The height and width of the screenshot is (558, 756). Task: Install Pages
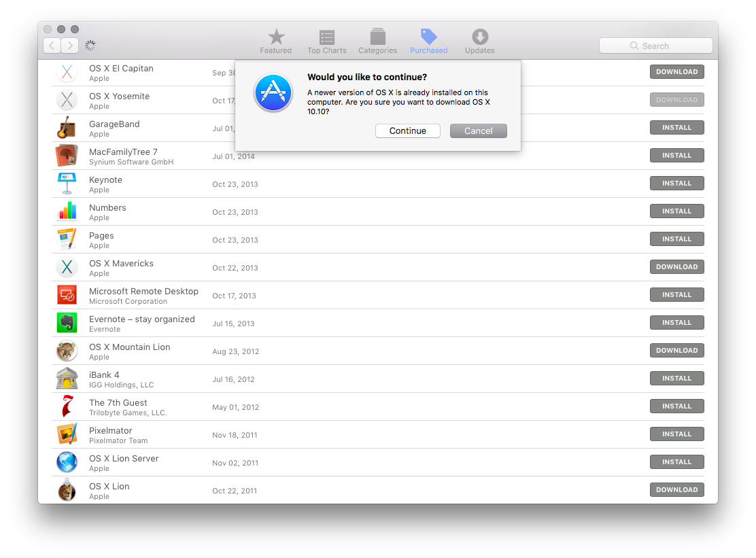(x=677, y=239)
